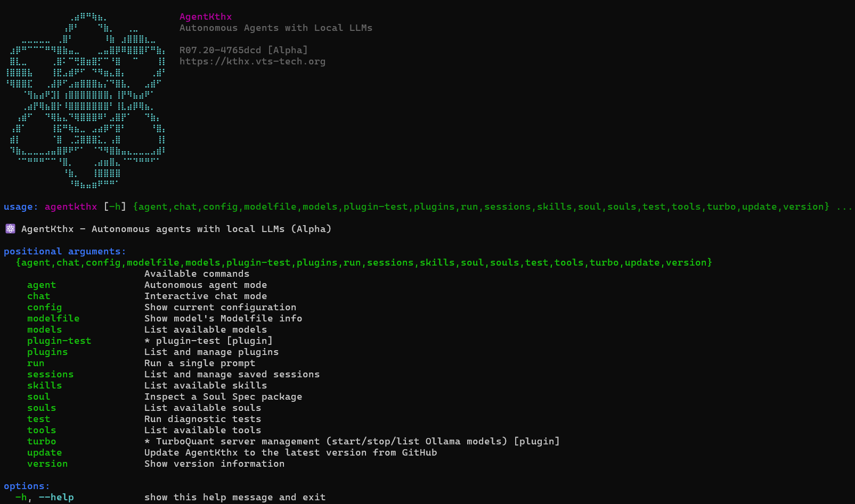
Task: Select the 'skills' command name in list
Action: [x=44, y=385]
